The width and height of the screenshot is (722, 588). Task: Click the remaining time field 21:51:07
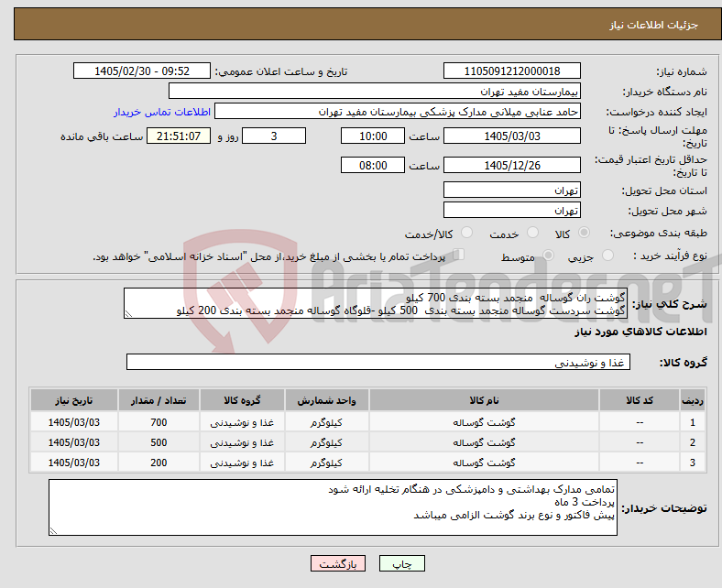click(x=179, y=136)
